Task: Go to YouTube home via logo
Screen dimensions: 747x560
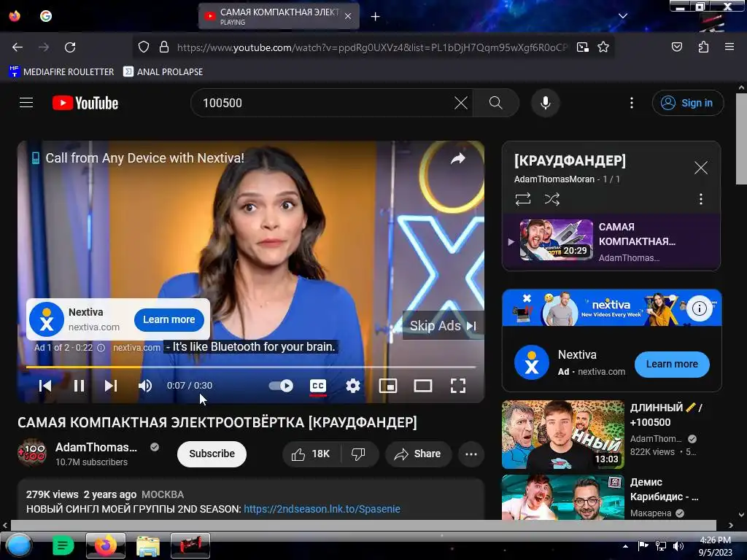Action: (x=85, y=103)
